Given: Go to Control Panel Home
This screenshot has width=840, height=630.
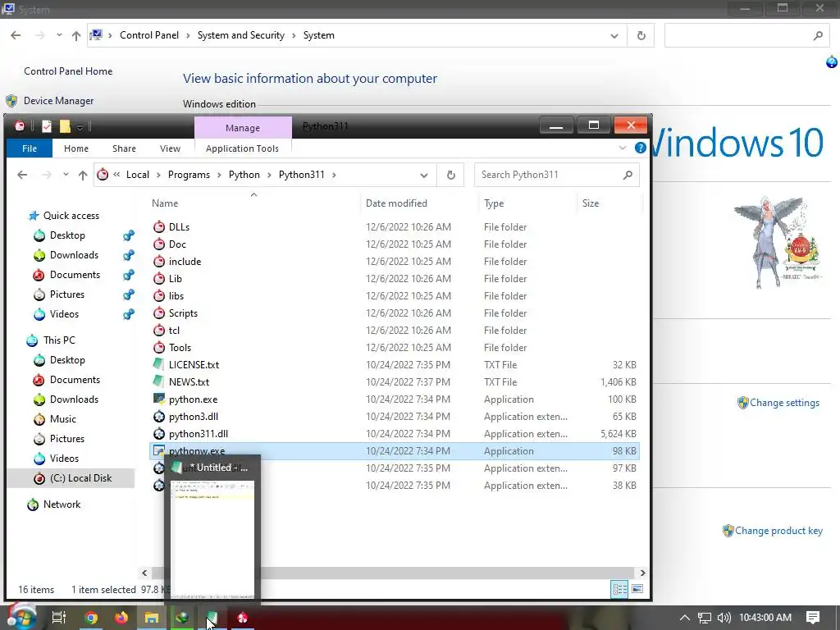Looking at the screenshot, I should tap(68, 71).
